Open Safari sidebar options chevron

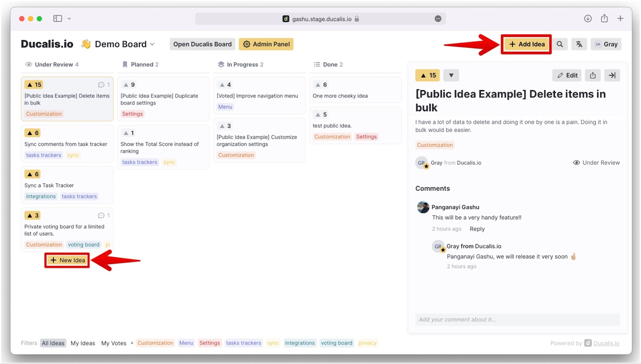point(69,18)
